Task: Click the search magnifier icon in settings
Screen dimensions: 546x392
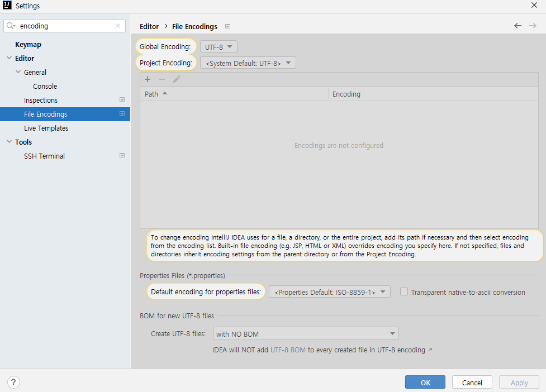Action: coord(11,26)
